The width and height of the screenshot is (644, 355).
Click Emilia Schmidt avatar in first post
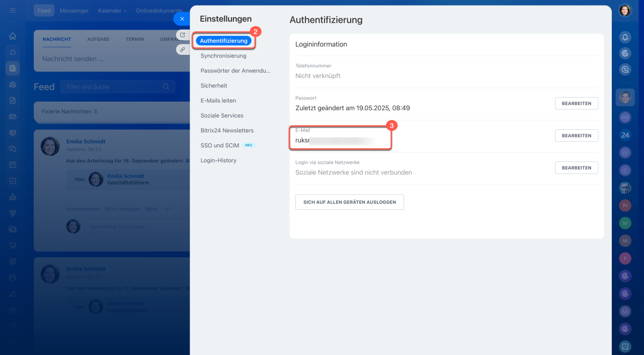point(50,146)
